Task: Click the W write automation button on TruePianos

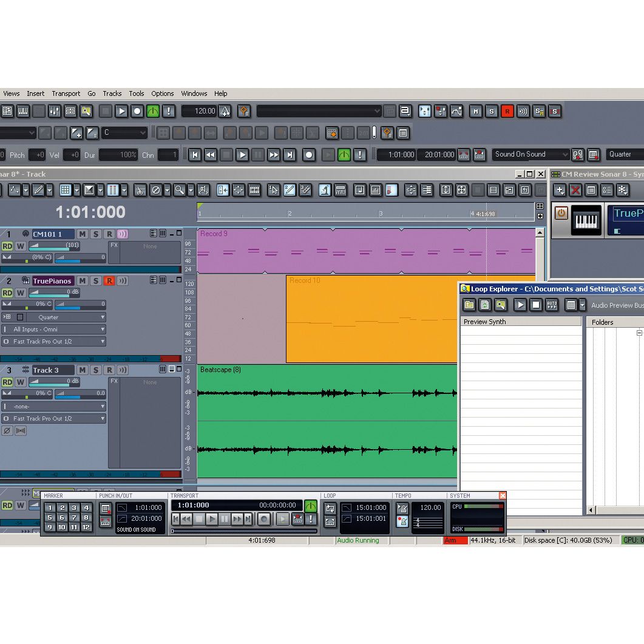Action: click(20, 293)
